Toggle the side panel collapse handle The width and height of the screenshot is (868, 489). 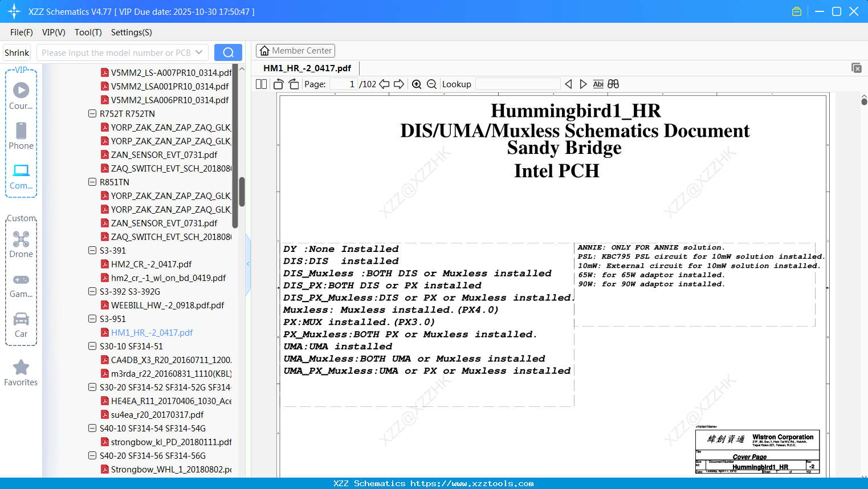[248, 264]
